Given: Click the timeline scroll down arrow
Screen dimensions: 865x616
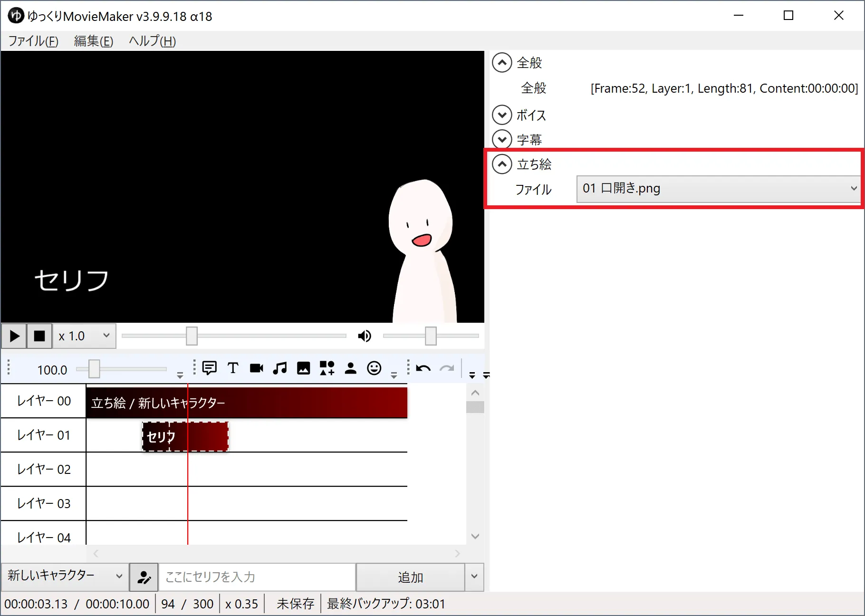Looking at the screenshot, I should tap(475, 536).
